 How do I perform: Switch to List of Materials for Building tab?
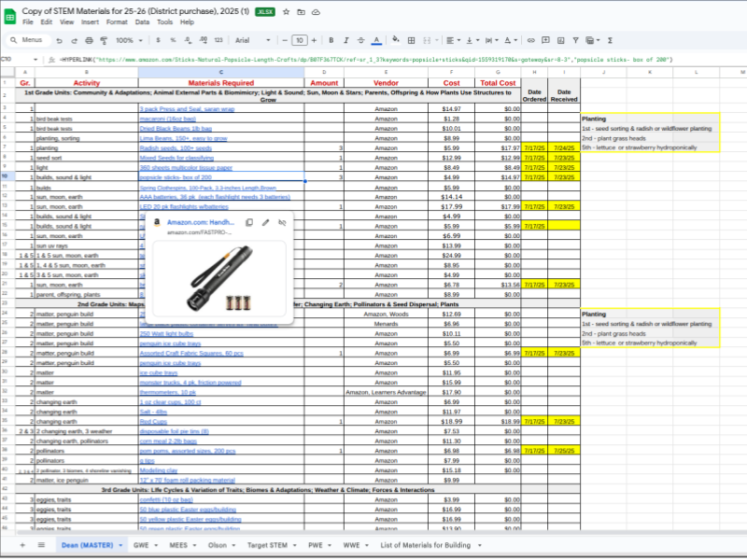point(425,545)
